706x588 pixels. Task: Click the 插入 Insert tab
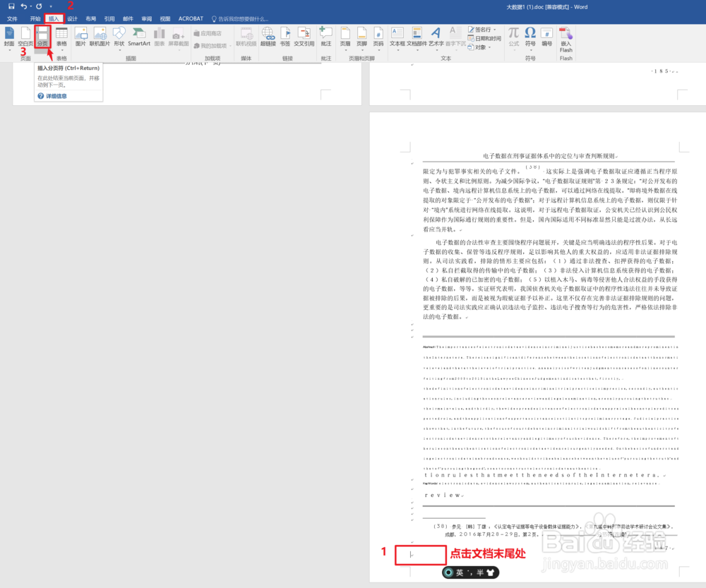click(x=54, y=19)
